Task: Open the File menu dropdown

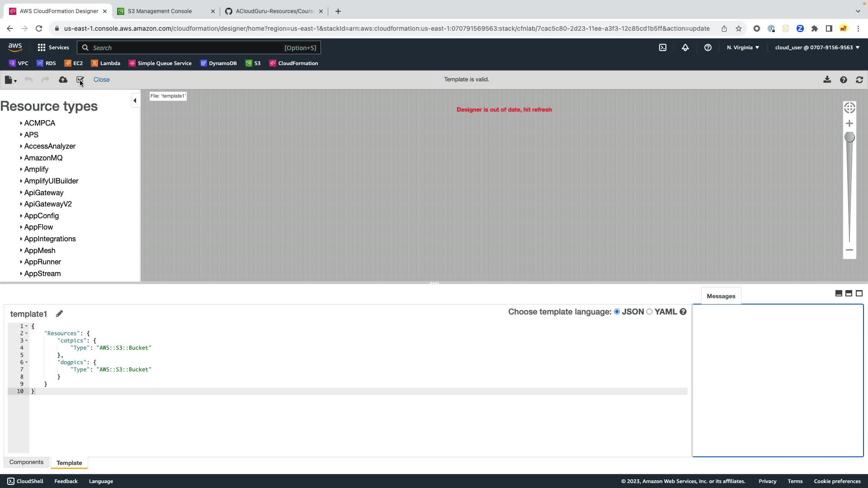Action: (10, 80)
